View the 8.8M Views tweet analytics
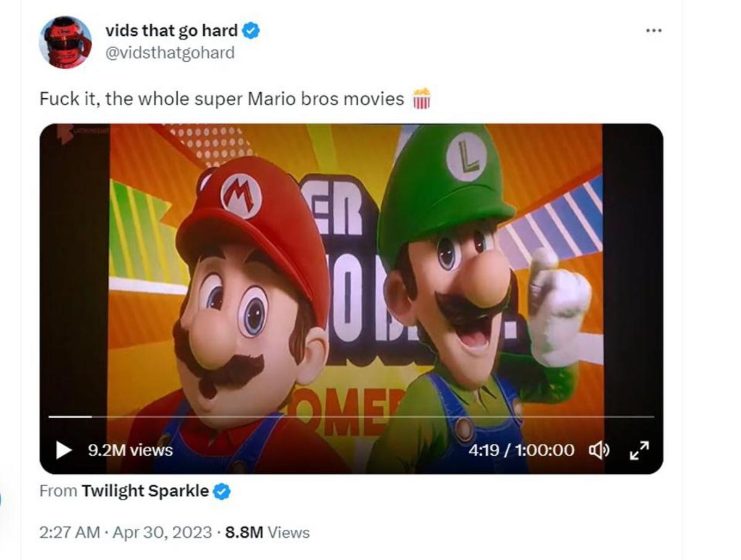 pos(267,532)
